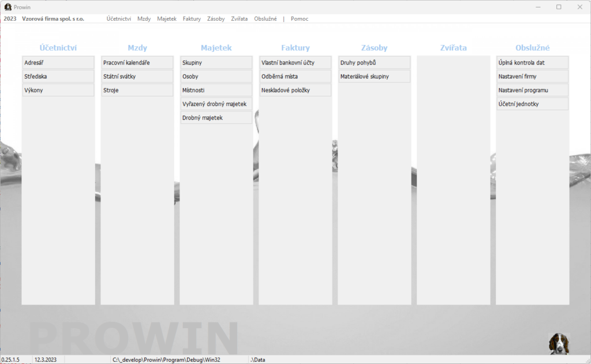Minimize the Prowin window
Screen dimensions: 591x364
(538, 7)
